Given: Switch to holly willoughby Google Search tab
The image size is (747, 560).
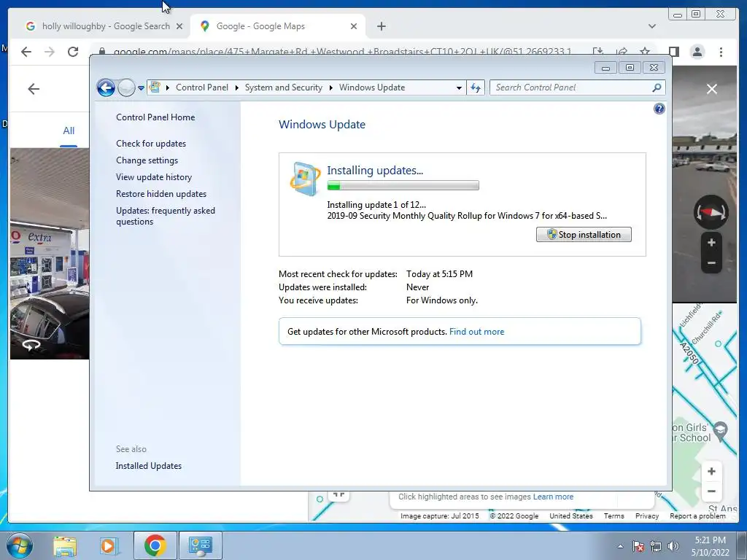Looking at the screenshot, I should tap(101, 26).
